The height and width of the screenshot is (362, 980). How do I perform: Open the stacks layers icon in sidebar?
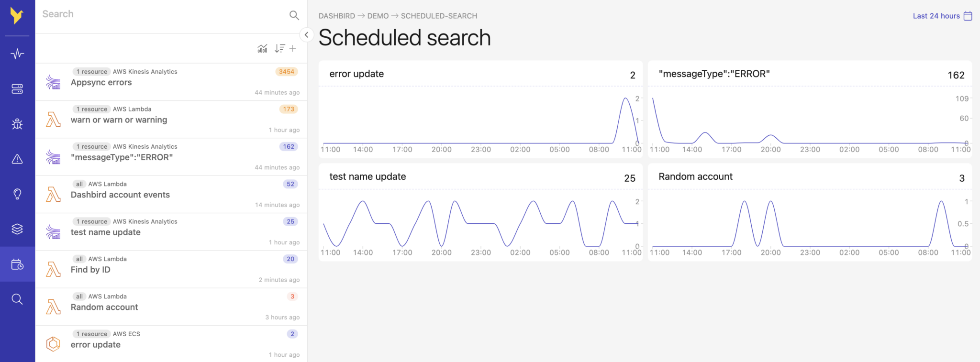pyautogui.click(x=17, y=229)
